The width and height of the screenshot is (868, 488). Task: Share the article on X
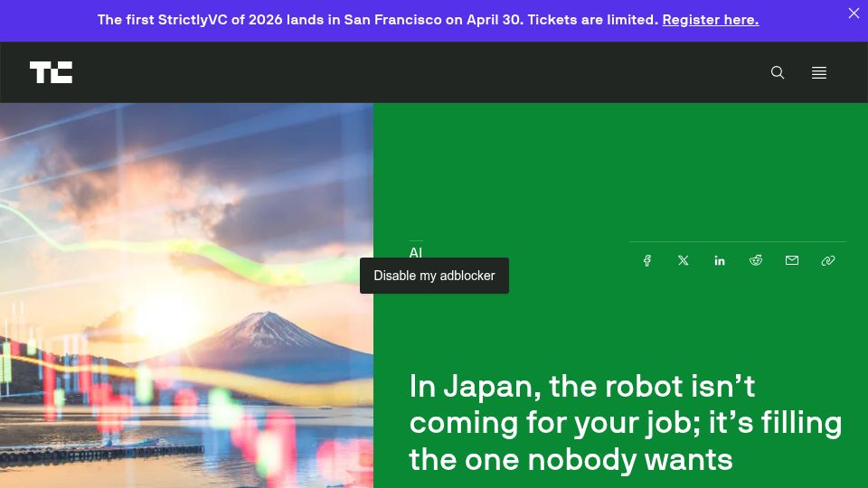click(x=684, y=260)
